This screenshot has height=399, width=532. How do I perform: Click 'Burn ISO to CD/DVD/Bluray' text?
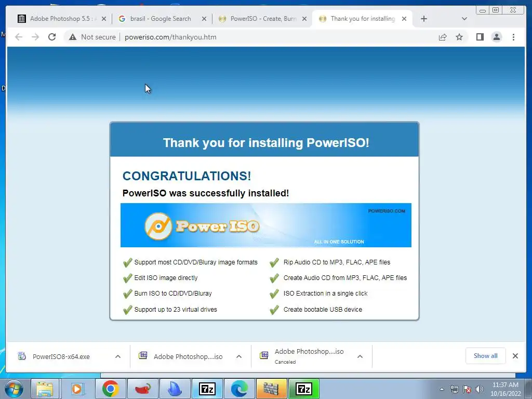(x=173, y=294)
